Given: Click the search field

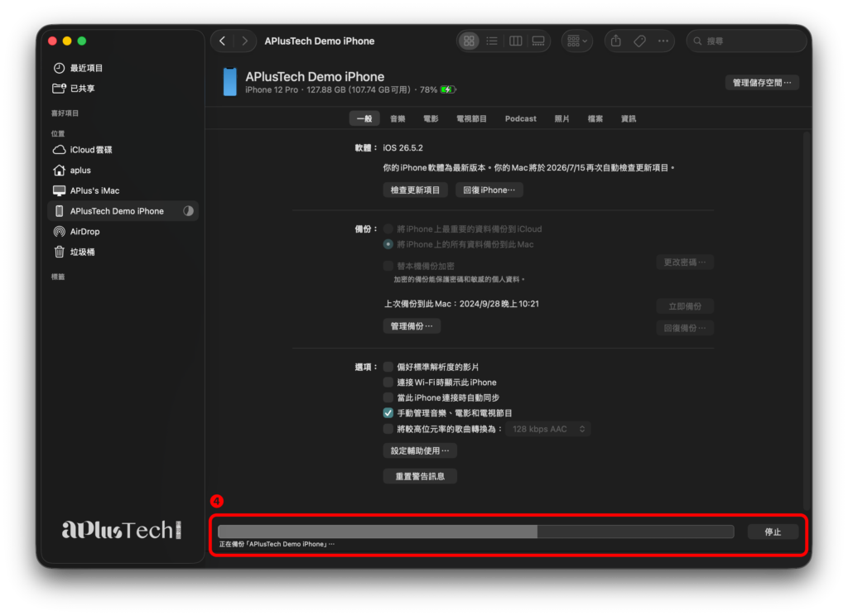Looking at the screenshot, I should [746, 41].
